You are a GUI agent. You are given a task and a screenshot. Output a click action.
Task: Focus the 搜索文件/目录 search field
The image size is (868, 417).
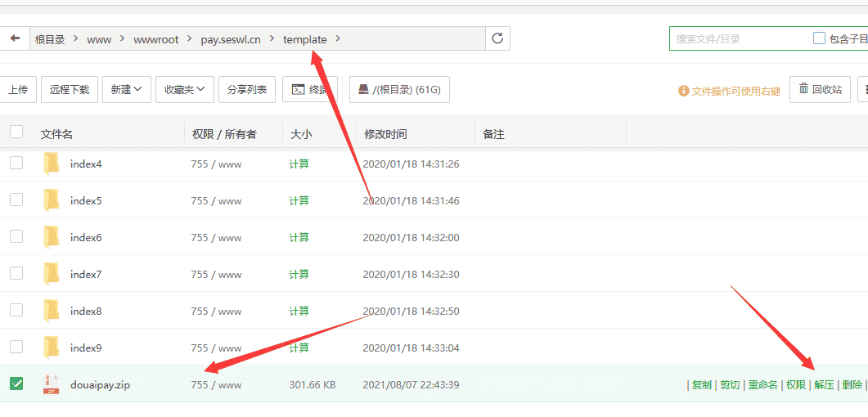pos(739,38)
